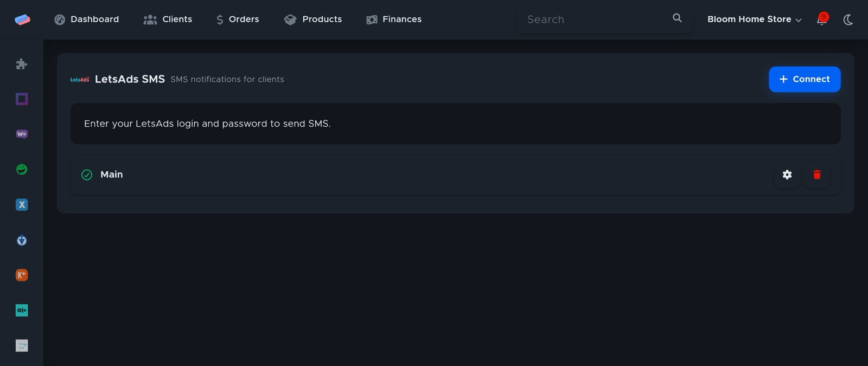Screen dimensions: 868x366
Task: Open the blue X sidebar integration
Action: 22,204
